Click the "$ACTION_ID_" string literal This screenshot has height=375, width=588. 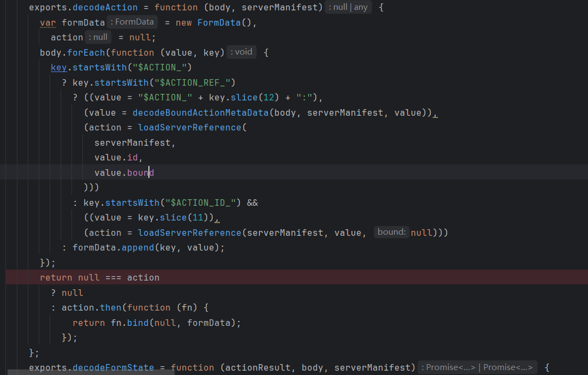coord(203,203)
